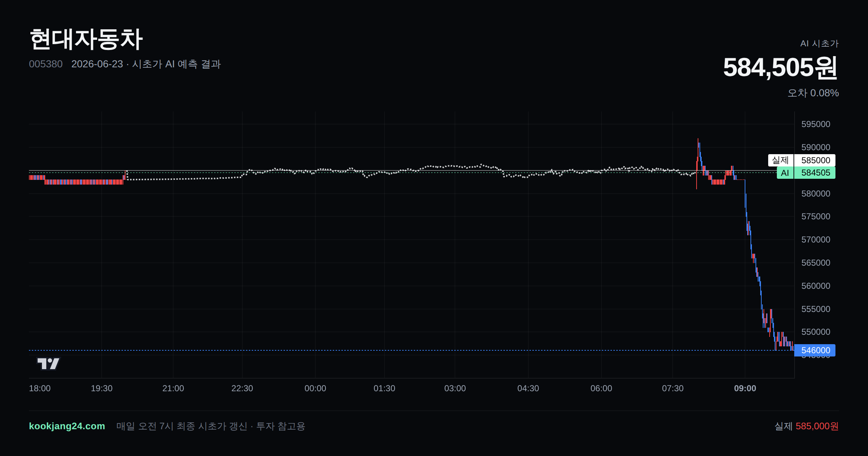This screenshot has height=456, width=868.
Task: Click the 565000 price axis label
Action: pyautogui.click(x=816, y=263)
